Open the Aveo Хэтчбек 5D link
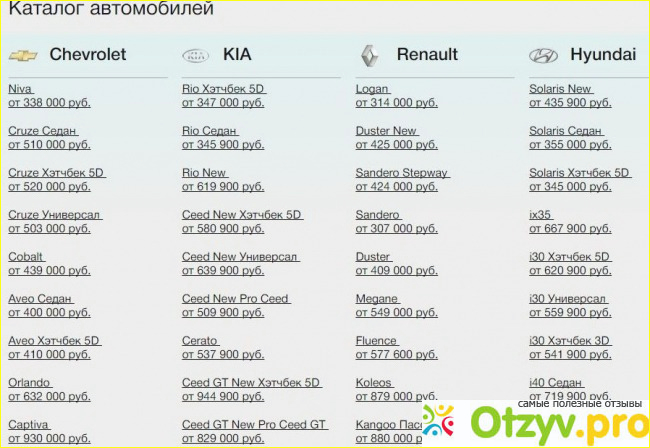 tap(54, 340)
